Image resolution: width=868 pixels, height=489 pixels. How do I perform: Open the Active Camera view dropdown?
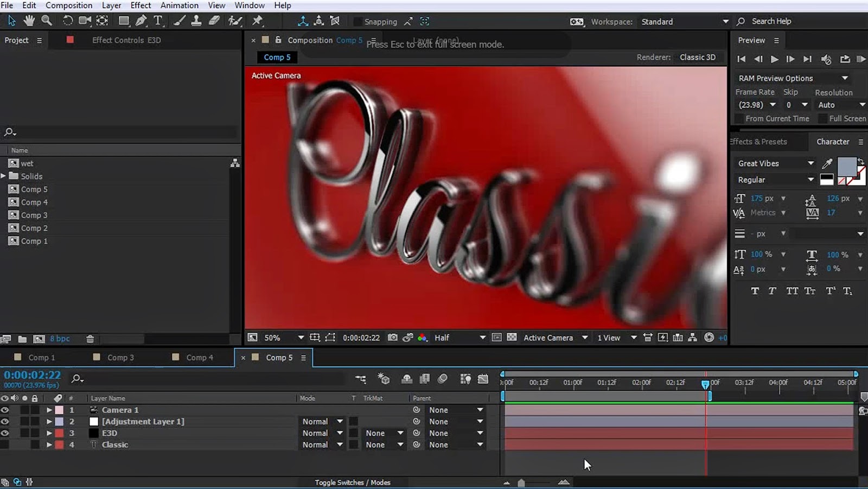tap(556, 338)
